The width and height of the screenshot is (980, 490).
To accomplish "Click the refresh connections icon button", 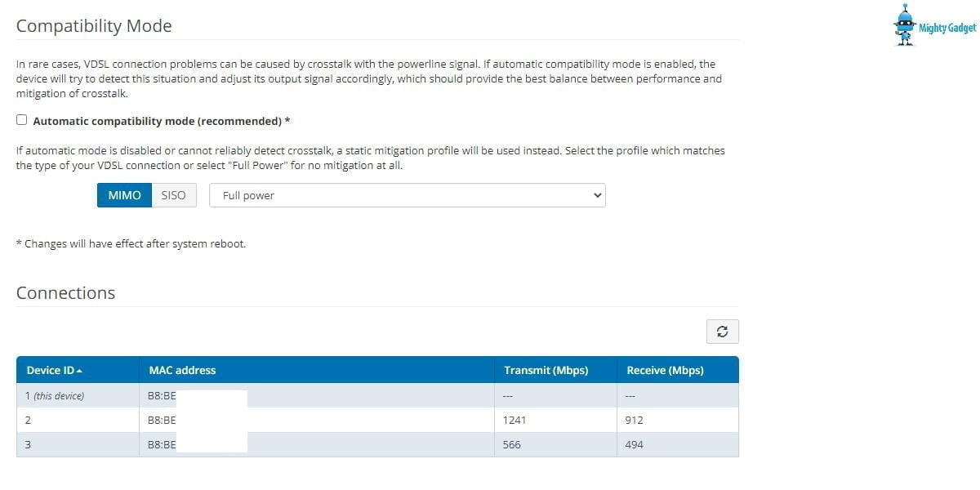I will (x=722, y=332).
